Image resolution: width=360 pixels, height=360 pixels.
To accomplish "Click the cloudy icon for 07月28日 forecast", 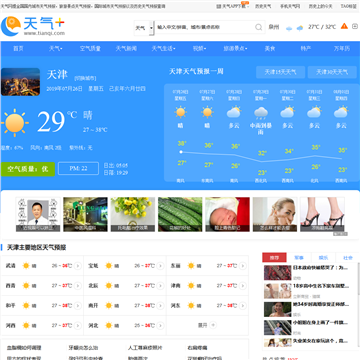I will pos(234,112).
